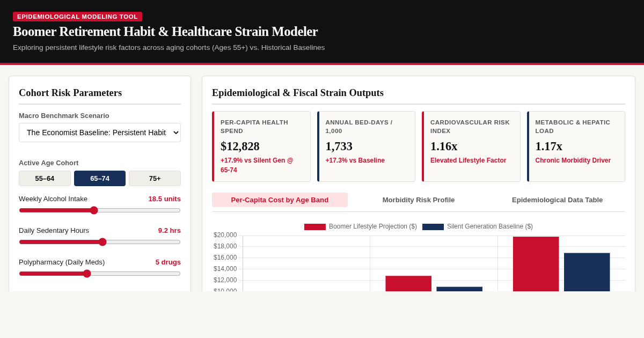The width and height of the screenshot is (644, 338).
Task: Click the 1.17x metabolic load value
Action: [x=549, y=146]
